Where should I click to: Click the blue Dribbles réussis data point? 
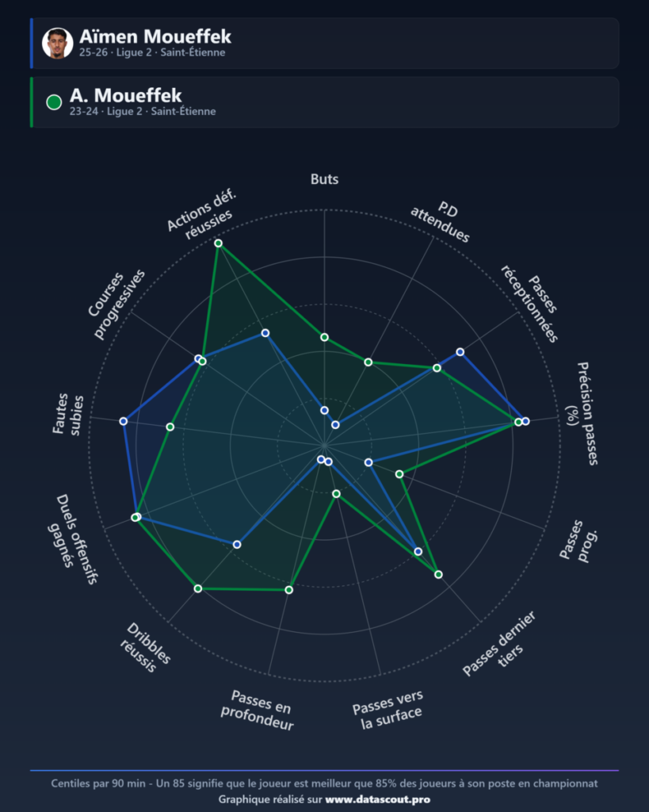237,544
